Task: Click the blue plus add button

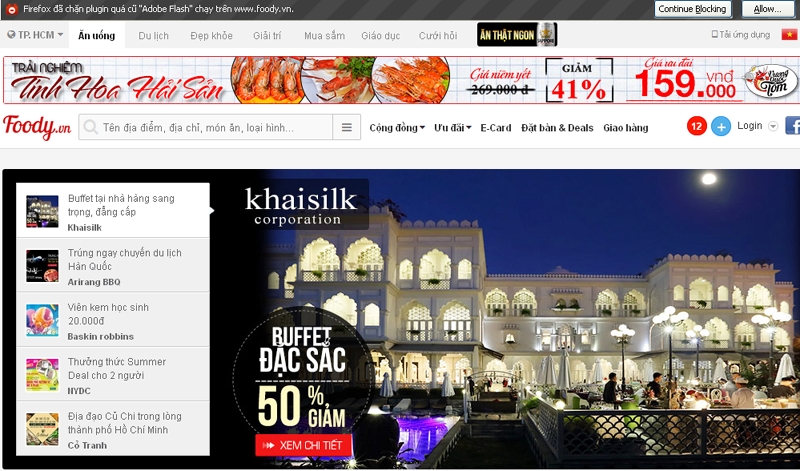Action: point(721,126)
